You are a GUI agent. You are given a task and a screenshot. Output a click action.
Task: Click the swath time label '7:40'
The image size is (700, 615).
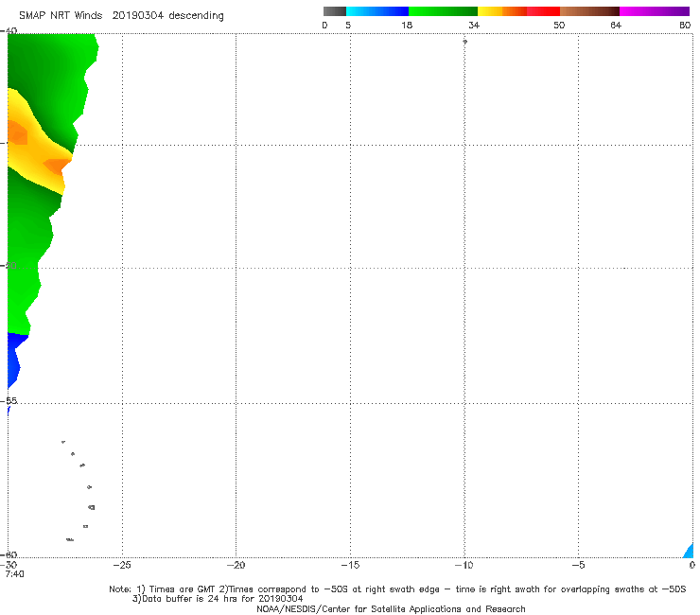(15, 574)
